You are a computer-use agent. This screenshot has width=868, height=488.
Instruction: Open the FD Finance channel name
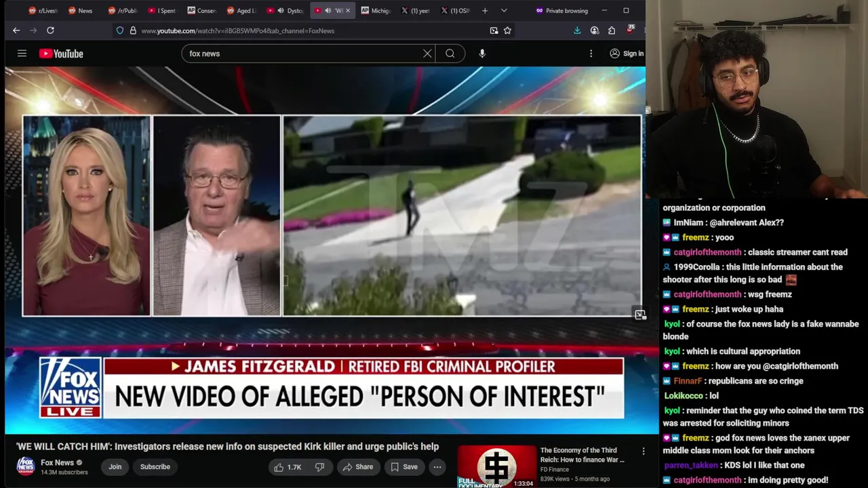coord(555,470)
